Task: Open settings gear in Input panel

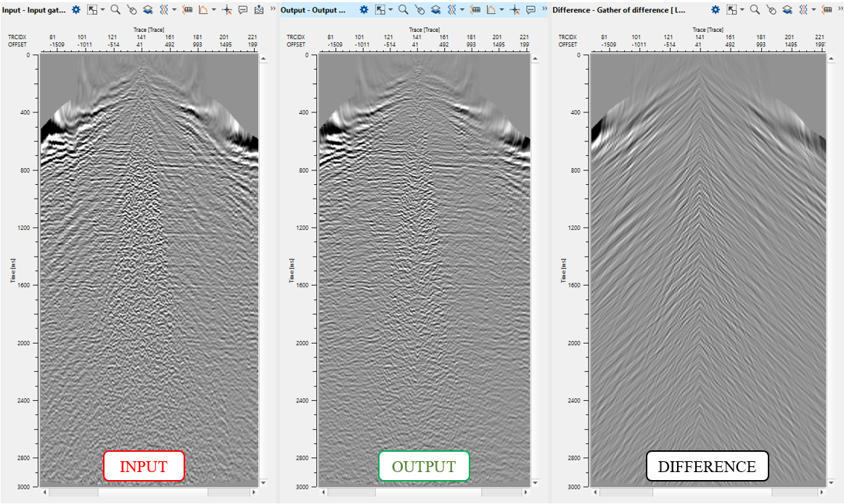Action: coord(76,10)
